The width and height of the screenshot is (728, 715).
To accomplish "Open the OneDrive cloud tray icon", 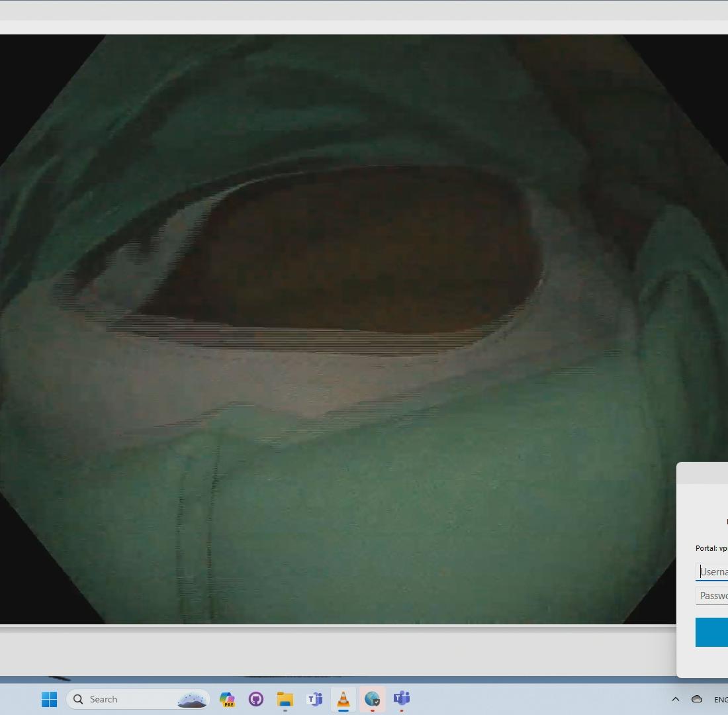I will click(697, 699).
